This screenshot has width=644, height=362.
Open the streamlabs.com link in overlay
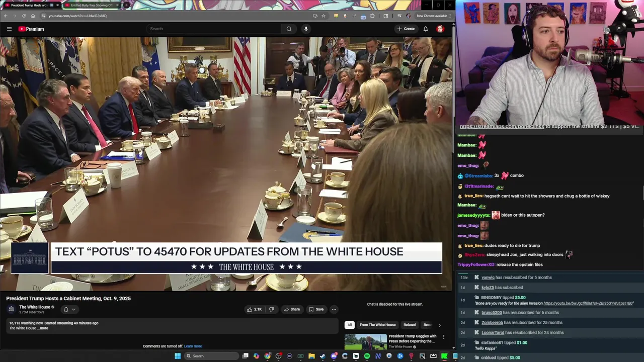502,127
